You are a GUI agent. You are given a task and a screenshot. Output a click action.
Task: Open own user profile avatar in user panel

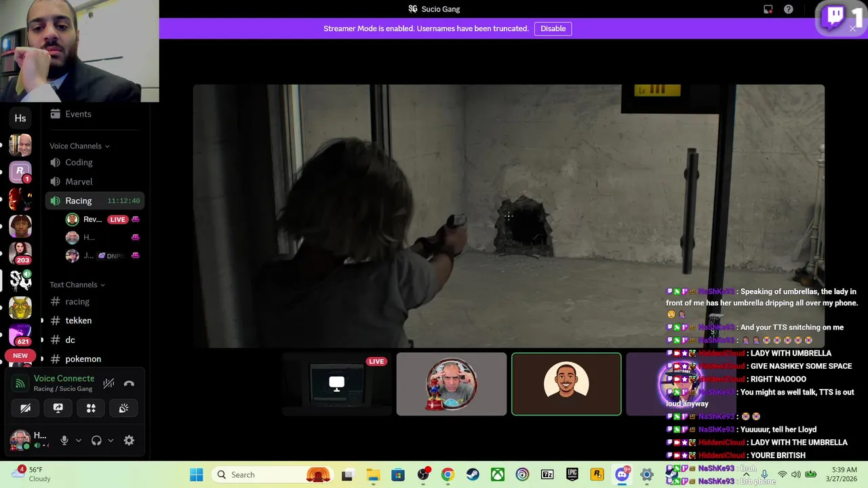coord(20,441)
